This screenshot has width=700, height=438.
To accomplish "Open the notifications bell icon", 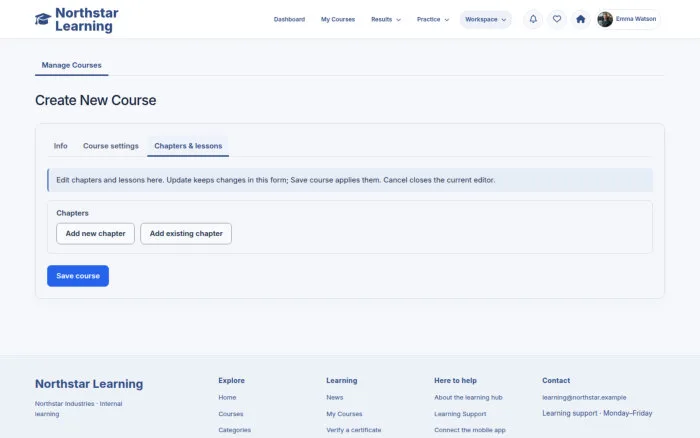I will click(x=533, y=19).
